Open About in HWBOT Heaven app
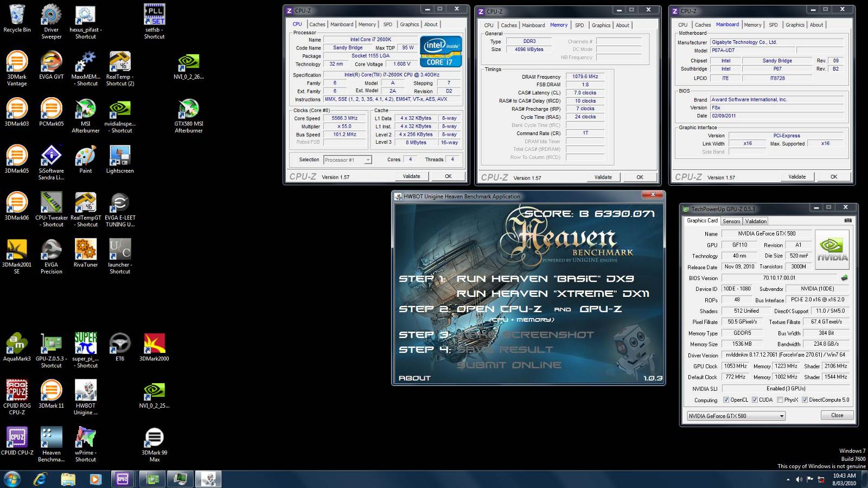 tap(414, 378)
